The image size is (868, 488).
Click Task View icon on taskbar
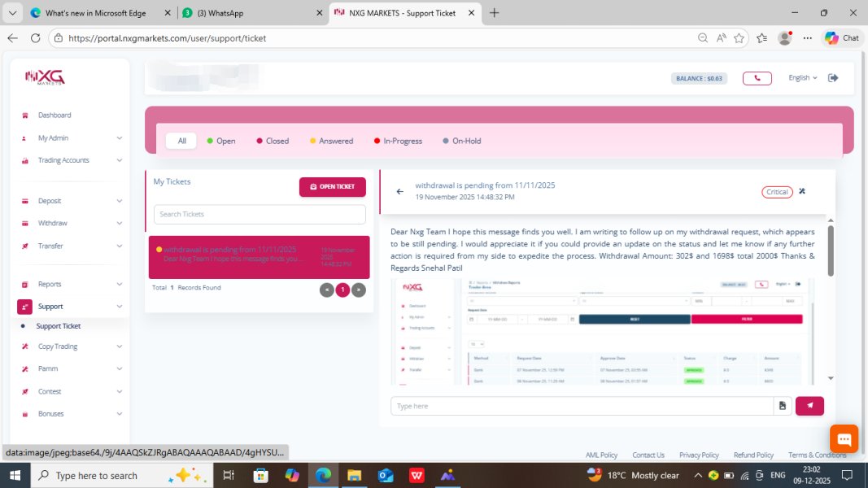point(229,475)
